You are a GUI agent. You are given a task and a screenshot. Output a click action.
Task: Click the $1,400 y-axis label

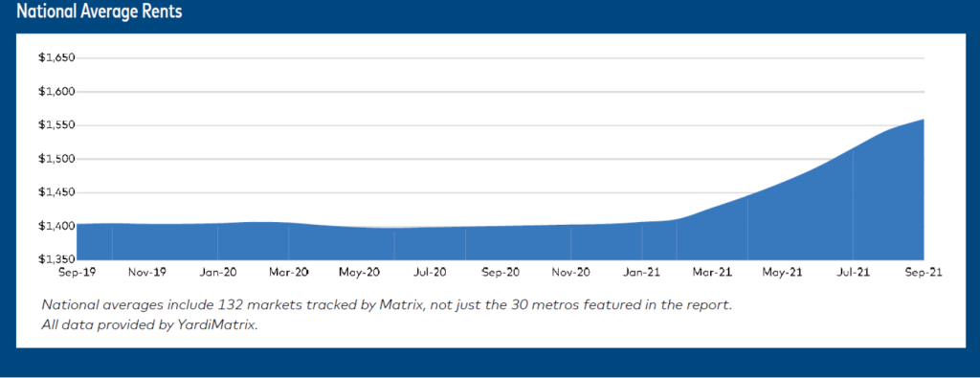point(56,226)
